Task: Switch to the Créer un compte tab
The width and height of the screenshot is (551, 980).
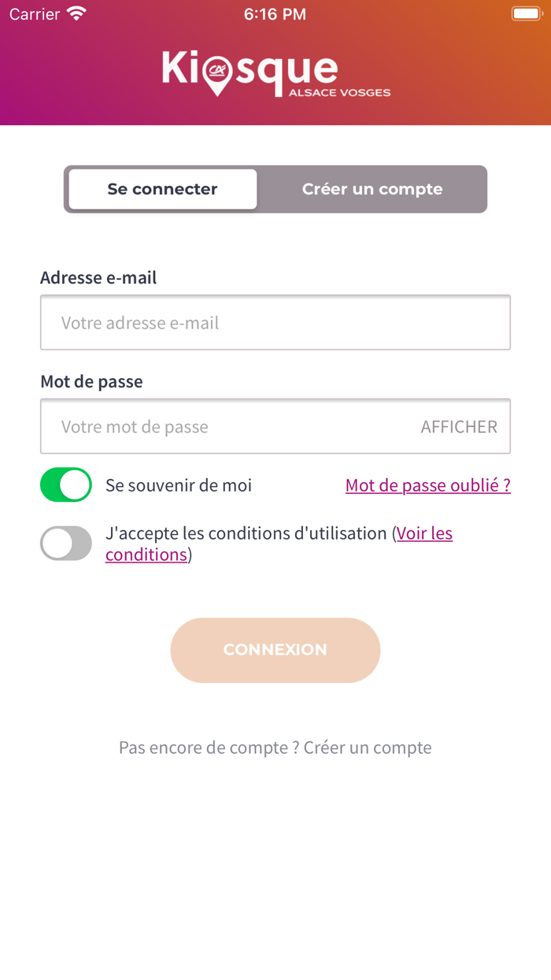Action: point(372,189)
